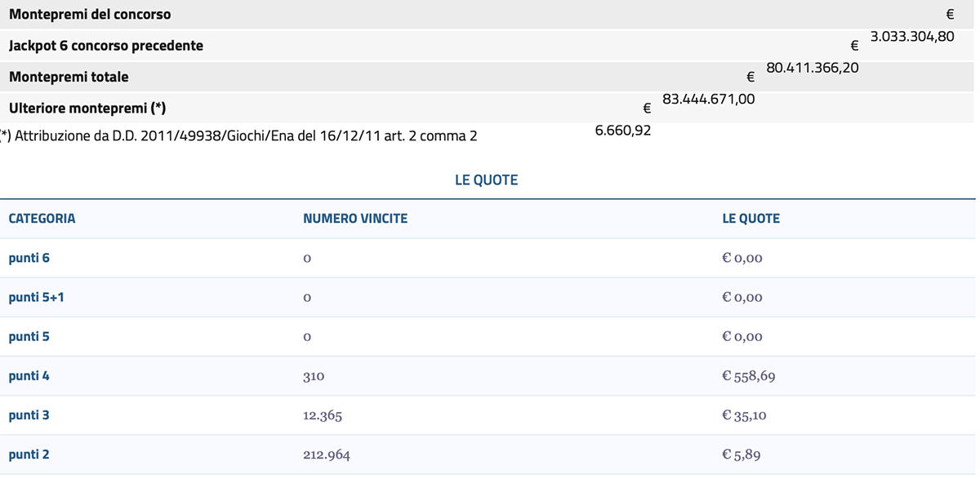Select the punti 4 category label
This screenshot has width=980, height=479.
coord(29,375)
